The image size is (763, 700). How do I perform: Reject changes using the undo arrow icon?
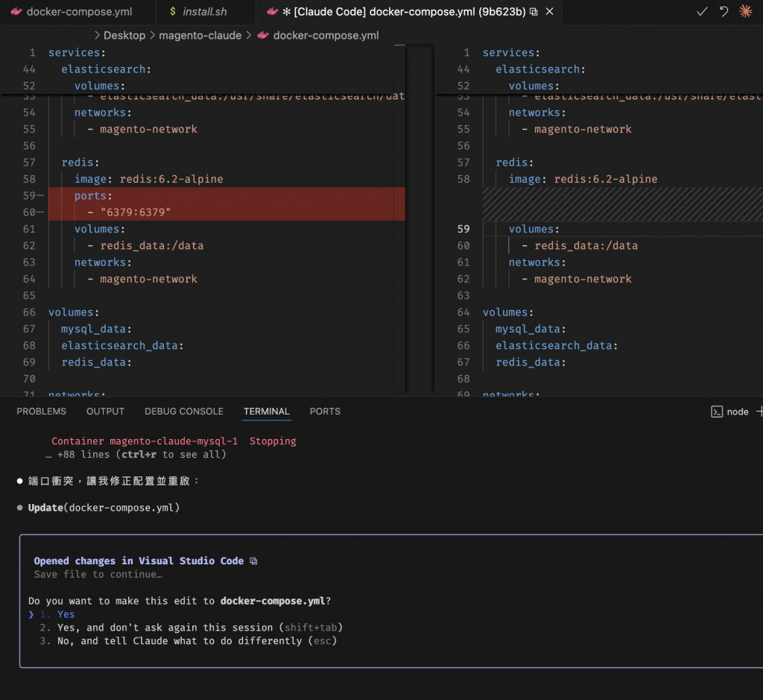click(x=724, y=11)
